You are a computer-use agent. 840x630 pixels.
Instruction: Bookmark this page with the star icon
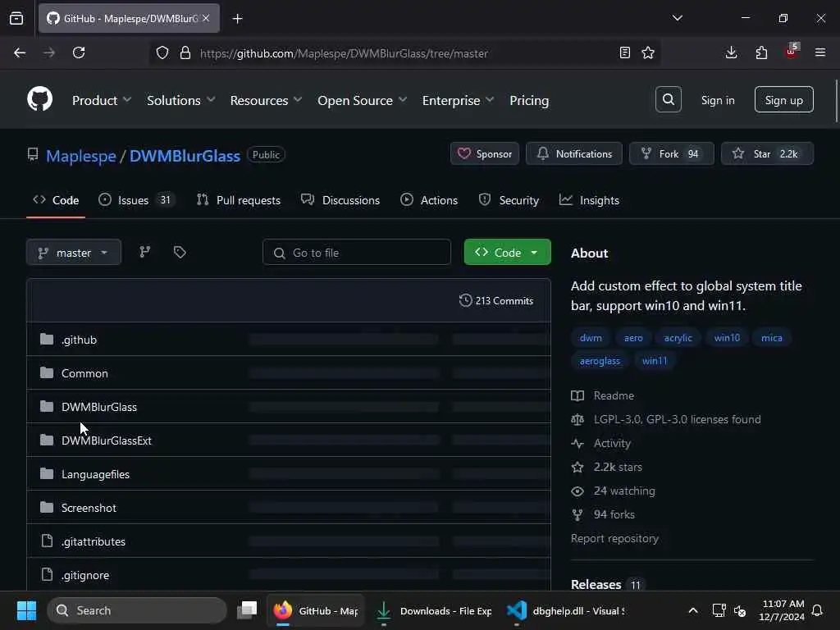[648, 53]
